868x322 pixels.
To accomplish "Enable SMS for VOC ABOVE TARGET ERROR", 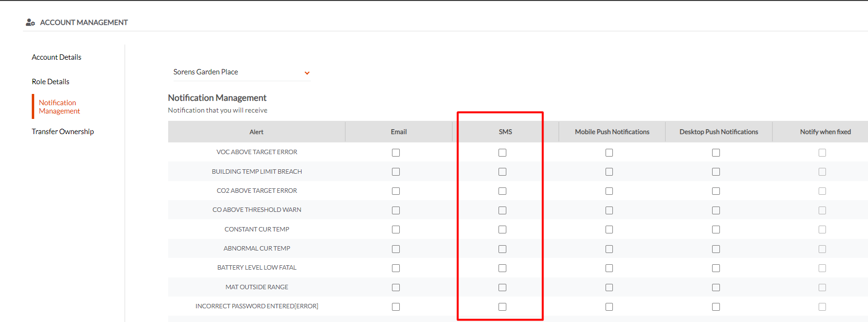I will (x=502, y=153).
